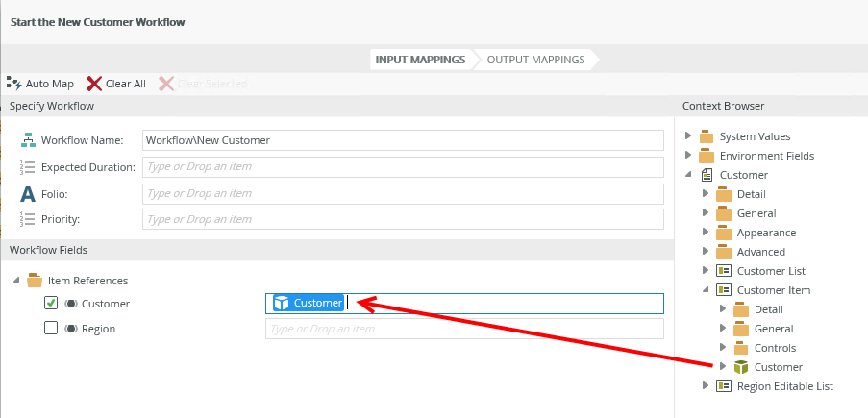Click the Clear All button label
Image resolution: width=868 pixels, height=418 pixels.
(126, 84)
